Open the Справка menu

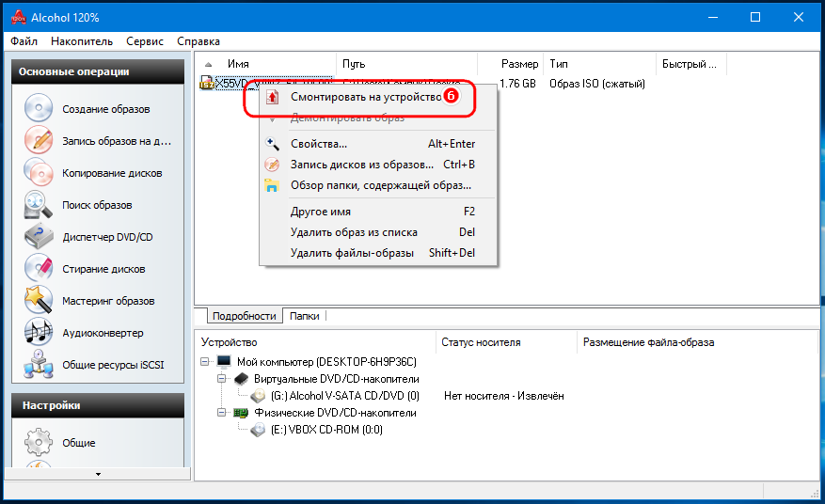click(x=198, y=41)
